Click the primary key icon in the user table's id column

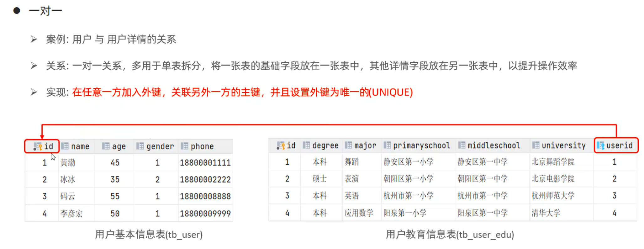point(38,146)
